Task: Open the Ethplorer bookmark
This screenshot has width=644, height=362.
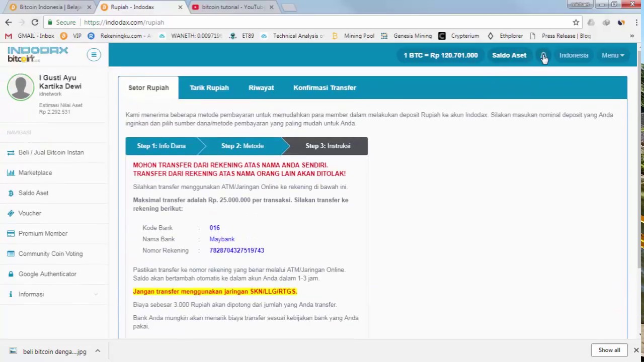Action: pyautogui.click(x=505, y=36)
